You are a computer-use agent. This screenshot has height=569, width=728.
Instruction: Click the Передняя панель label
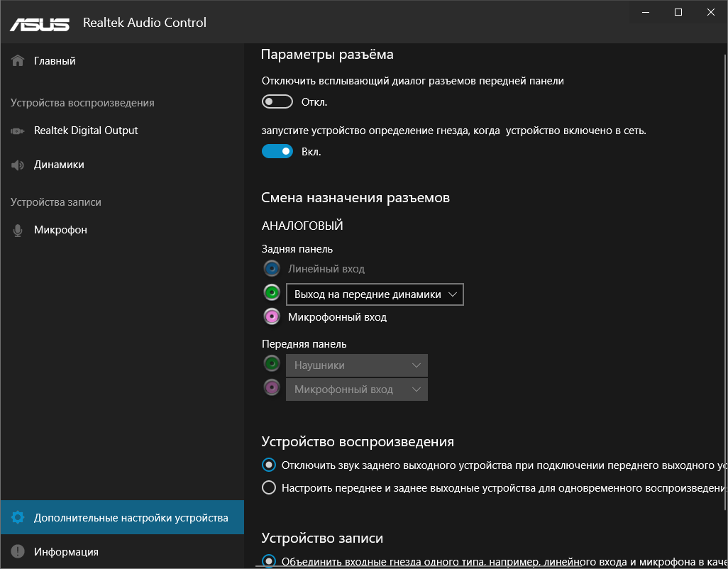tap(304, 344)
